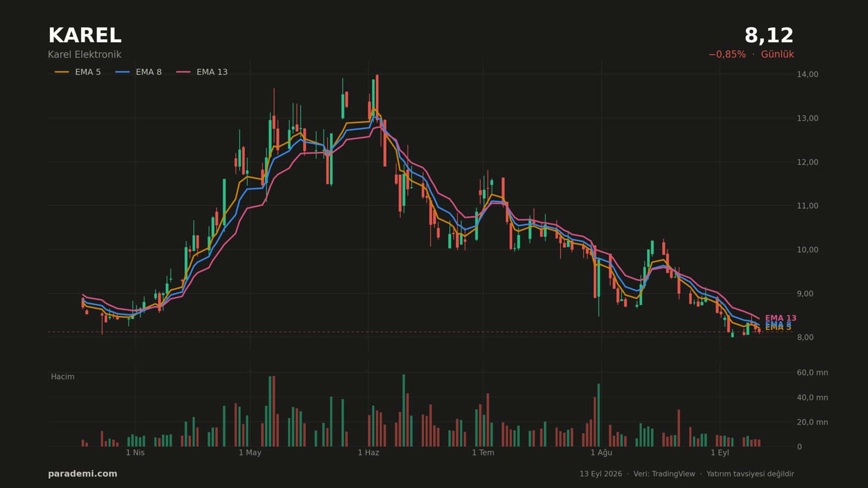Viewport: 868px width, 488px height.
Task: Click the Günlük interval label
Action: pyautogui.click(x=777, y=55)
